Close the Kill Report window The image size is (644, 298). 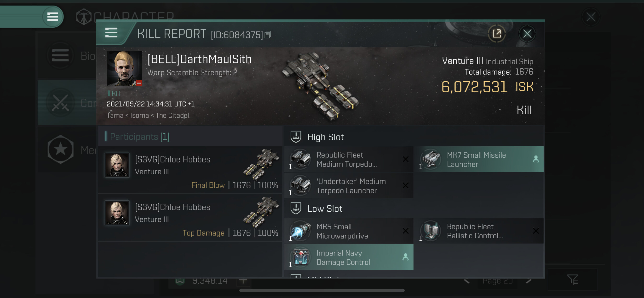coord(527,34)
